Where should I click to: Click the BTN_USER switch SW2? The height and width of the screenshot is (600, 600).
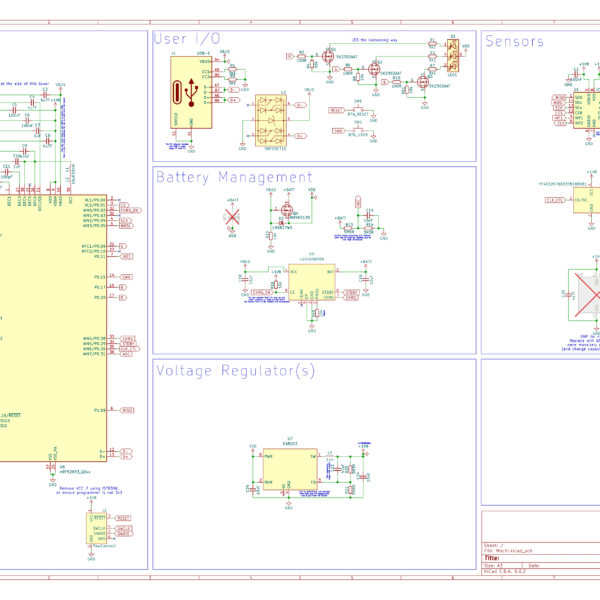pos(359,129)
